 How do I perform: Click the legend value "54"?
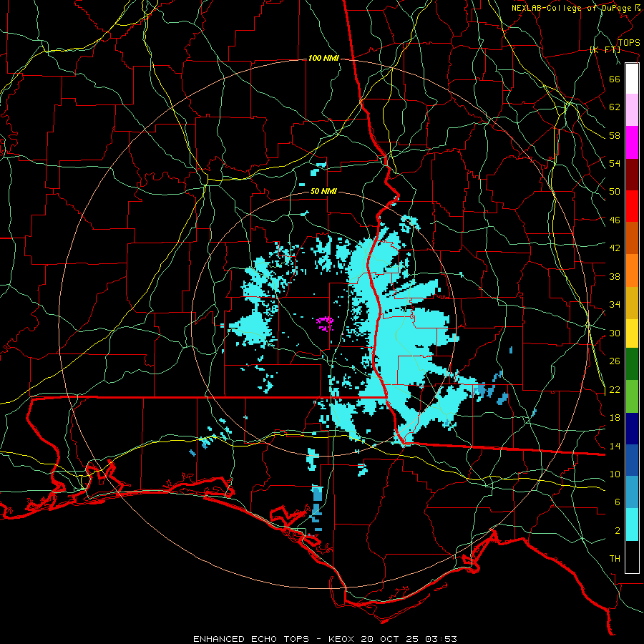615,163
